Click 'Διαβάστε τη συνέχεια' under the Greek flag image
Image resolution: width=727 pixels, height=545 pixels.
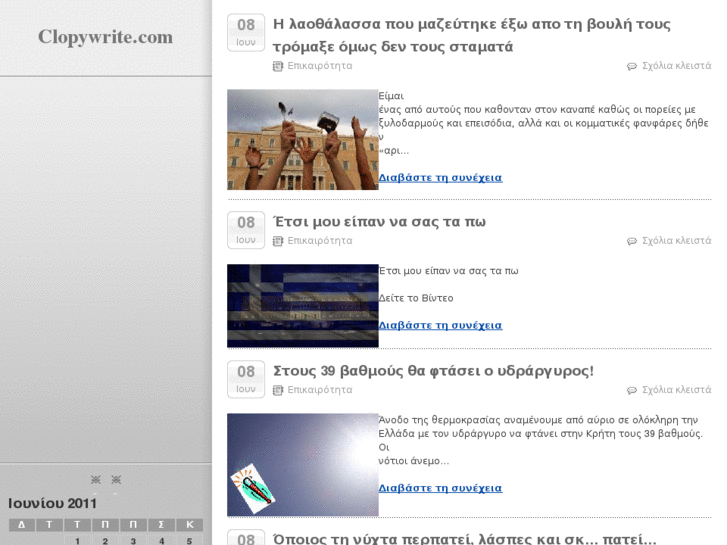pos(440,325)
